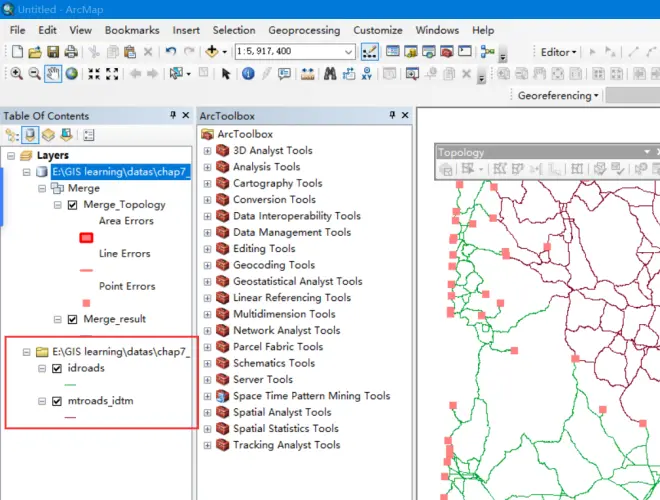Select Tracking Analyst Tools toolbox
Image resolution: width=660 pixels, height=500 pixels.
[x=287, y=445]
